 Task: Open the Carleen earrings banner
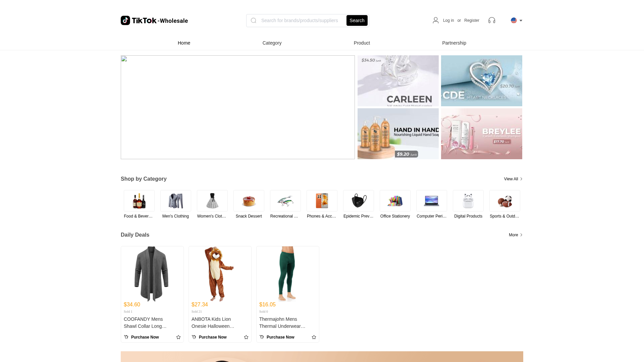398,81
